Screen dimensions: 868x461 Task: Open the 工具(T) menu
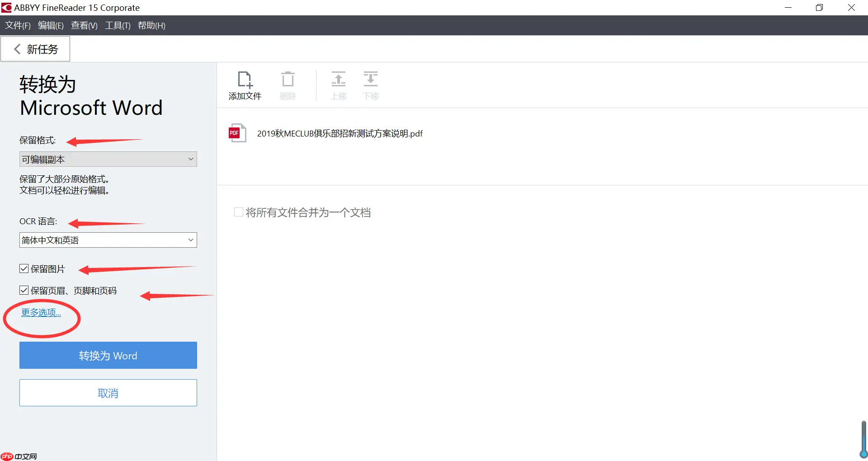coord(117,25)
